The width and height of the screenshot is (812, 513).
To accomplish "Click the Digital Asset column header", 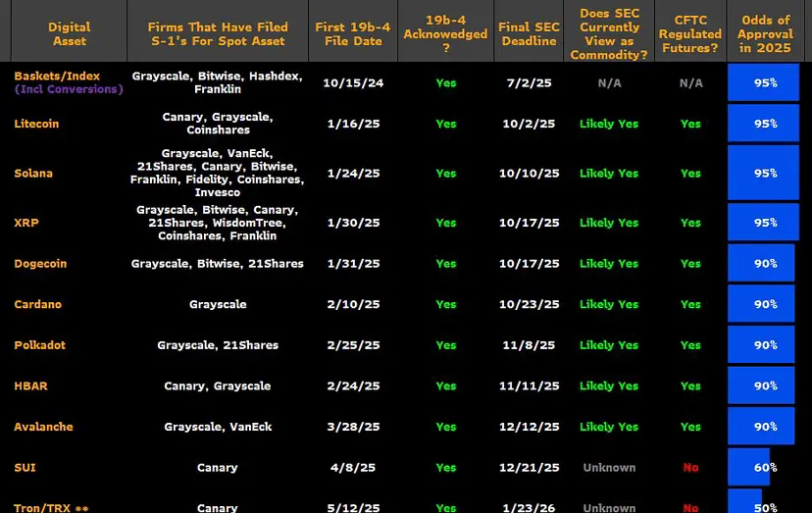I will pyautogui.click(x=69, y=33).
